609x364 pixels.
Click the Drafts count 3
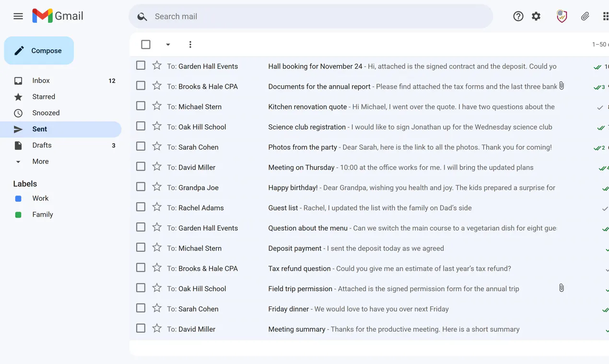pyautogui.click(x=114, y=146)
